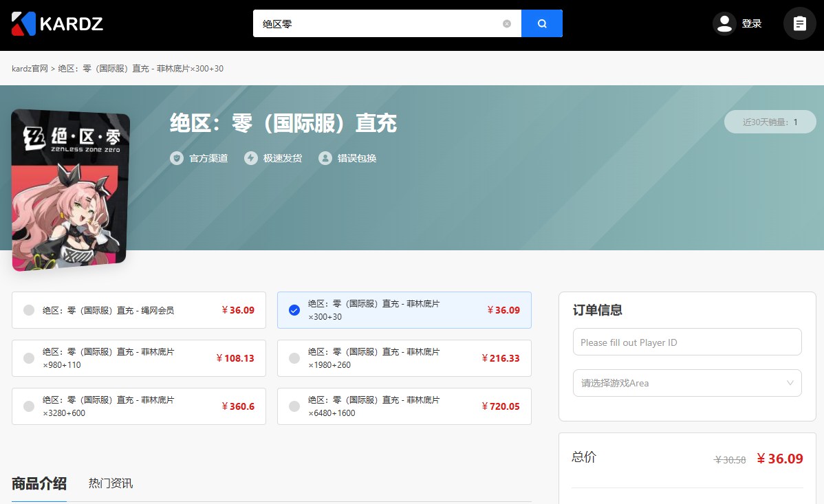Select the 绳网会员 option
The image size is (824, 504).
tap(139, 310)
